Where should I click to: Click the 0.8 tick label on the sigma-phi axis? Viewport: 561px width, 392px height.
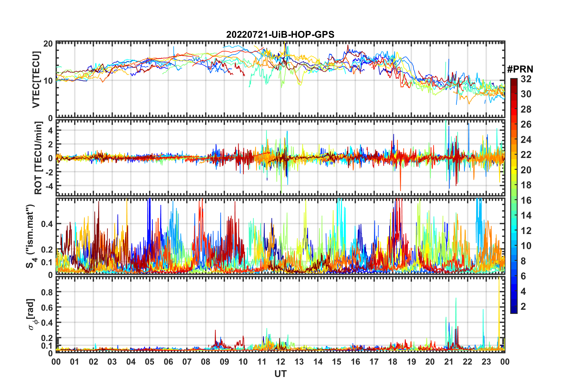point(47,292)
